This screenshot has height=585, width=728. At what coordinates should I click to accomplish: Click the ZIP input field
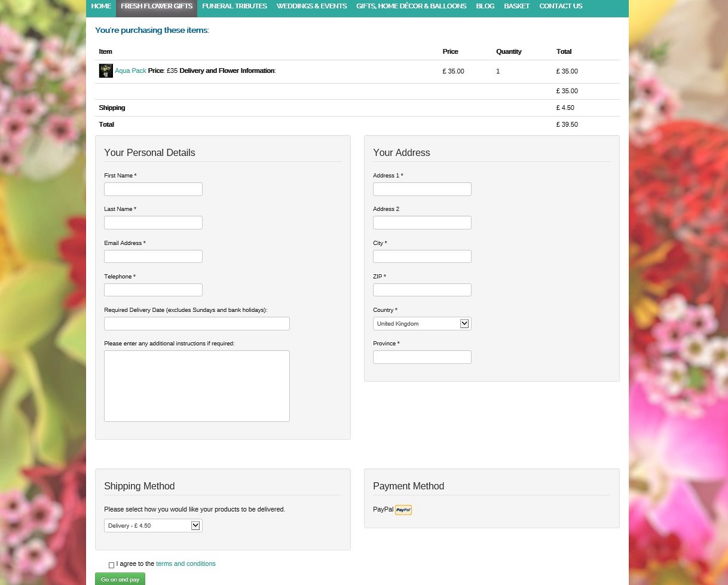422,290
